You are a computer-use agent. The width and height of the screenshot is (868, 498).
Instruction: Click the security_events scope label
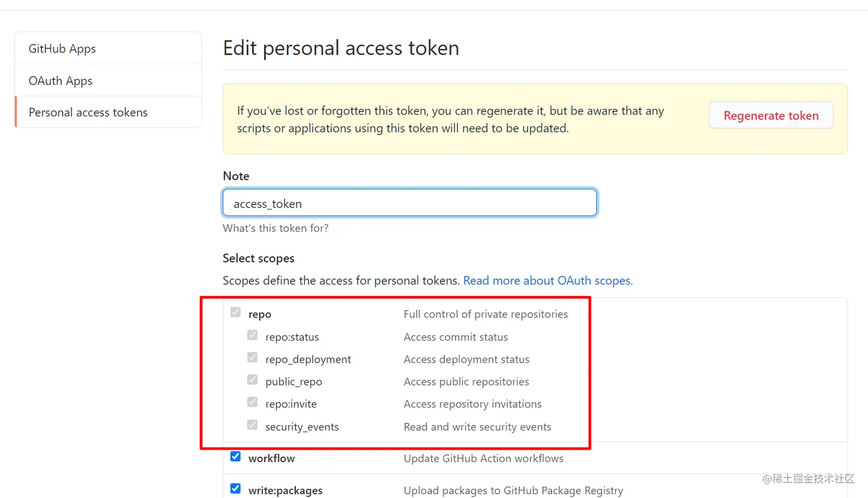(x=302, y=427)
